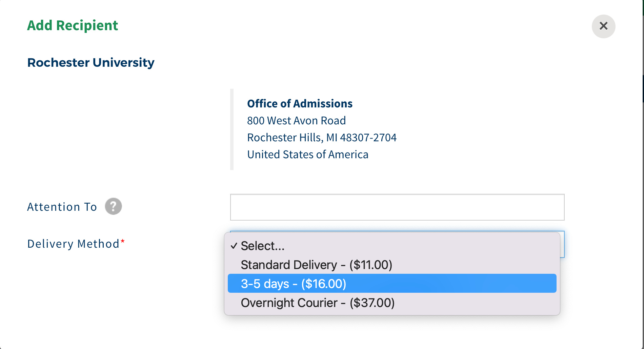Click the Office of Admissions text
The height and width of the screenshot is (349, 644).
300,104
